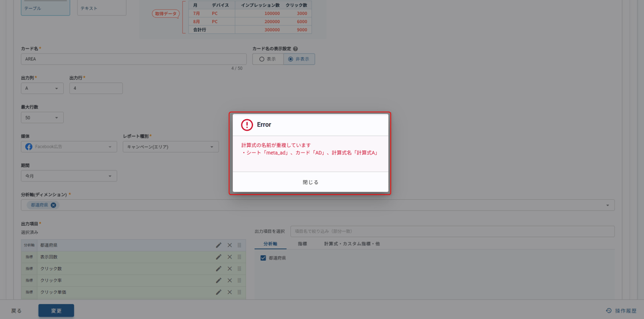The width and height of the screenshot is (644, 319).
Task: Switch to the 分析軸 tab
Action: pos(270,244)
